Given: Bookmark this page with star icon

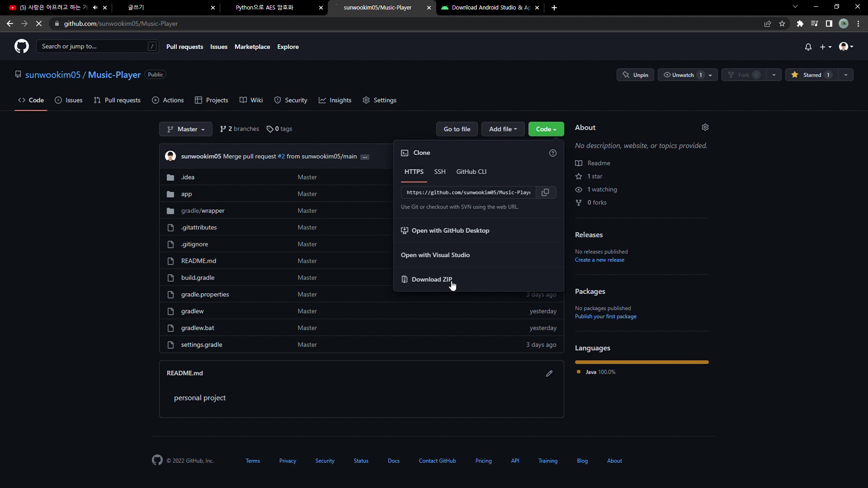Looking at the screenshot, I should coord(782,23).
